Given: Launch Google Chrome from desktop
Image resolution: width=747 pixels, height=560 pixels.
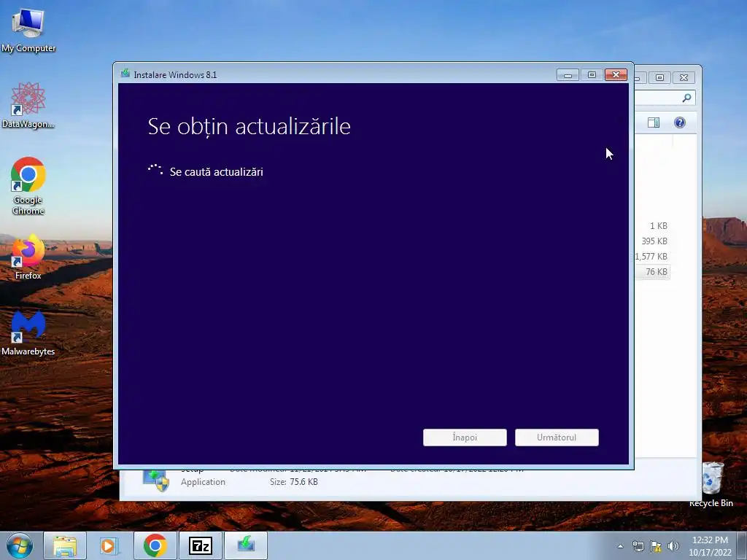Looking at the screenshot, I should click(28, 184).
